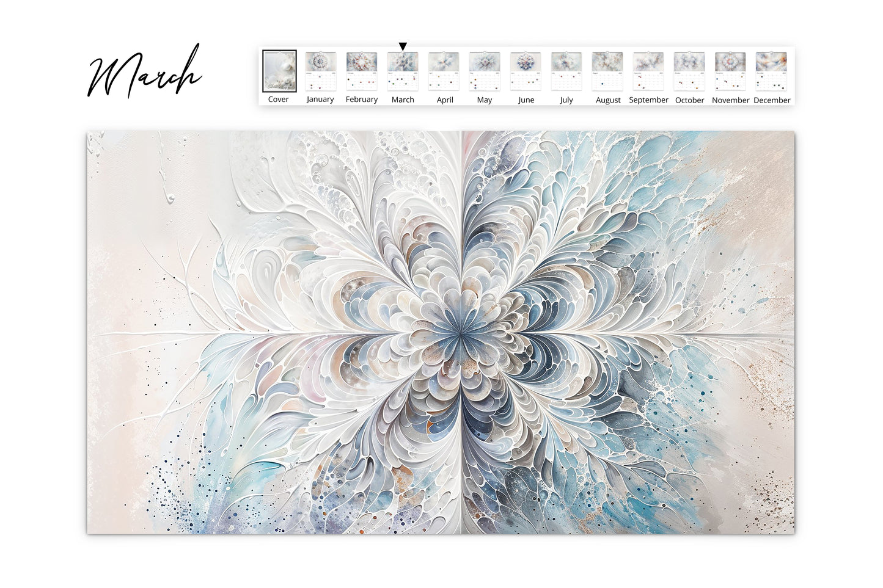The image size is (883, 588).
Task: Select the March calendar thumbnail
Action: tap(403, 71)
